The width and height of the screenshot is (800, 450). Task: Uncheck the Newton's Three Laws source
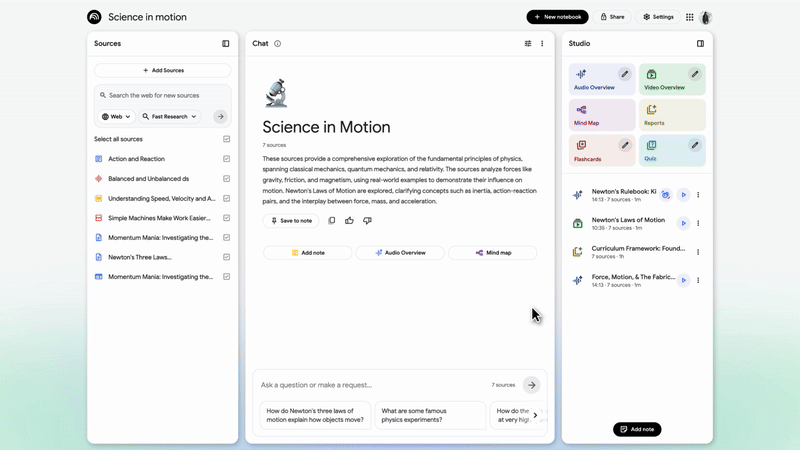pyautogui.click(x=227, y=257)
